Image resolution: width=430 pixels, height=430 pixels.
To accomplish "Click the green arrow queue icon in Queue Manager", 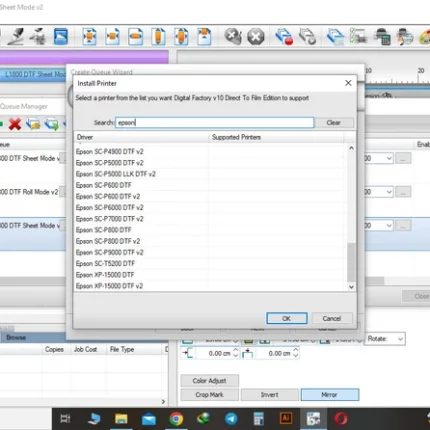I will pos(51,124).
